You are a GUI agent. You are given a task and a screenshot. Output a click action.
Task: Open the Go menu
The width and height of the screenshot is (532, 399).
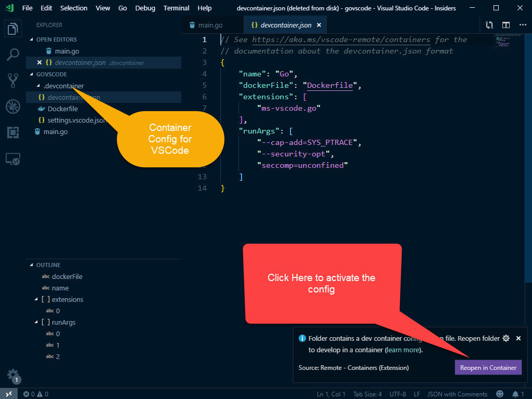[x=123, y=8]
